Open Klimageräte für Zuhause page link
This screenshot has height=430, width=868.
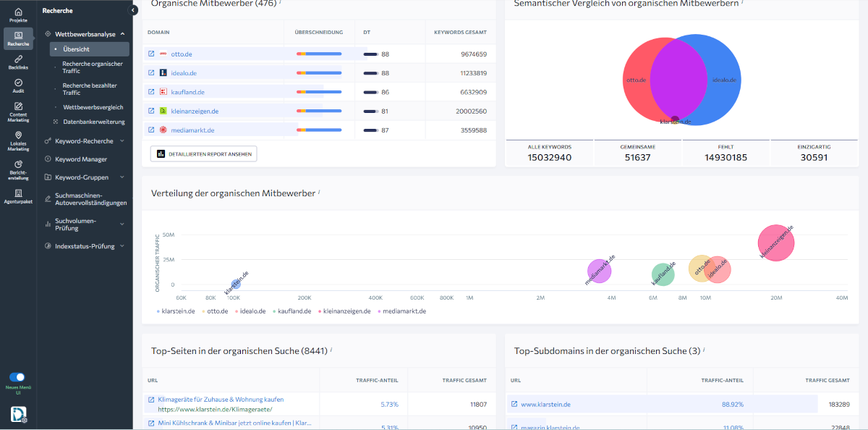pyautogui.click(x=221, y=400)
